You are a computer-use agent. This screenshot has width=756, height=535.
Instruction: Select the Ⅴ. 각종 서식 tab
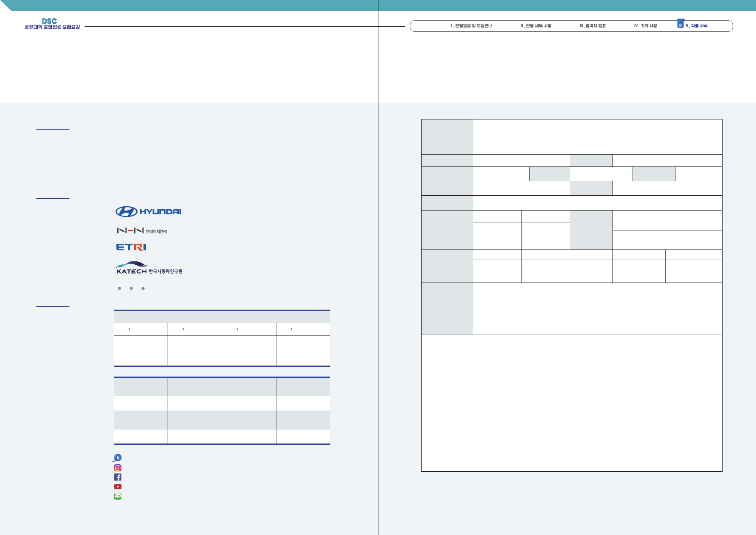pyautogui.click(x=697, y=26)
